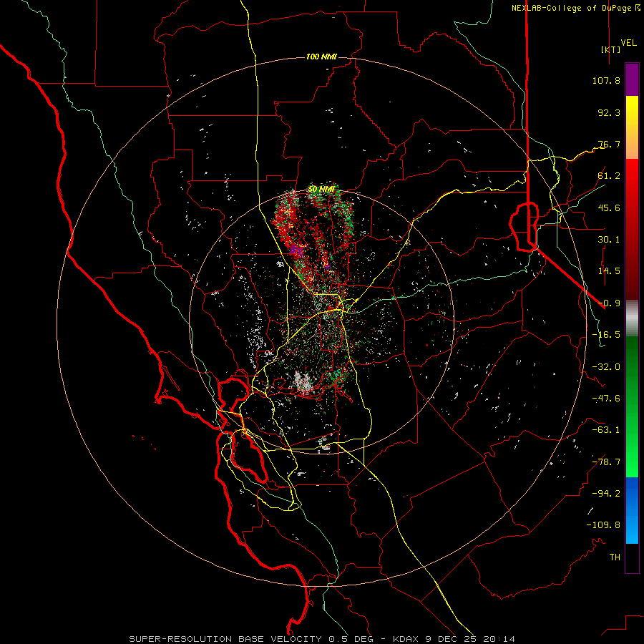Click the 20:14 timestamp in the caption
Image resolution: width=644 pixels, height=644 pixels.
pyautogui.click(x=499, y=639)
